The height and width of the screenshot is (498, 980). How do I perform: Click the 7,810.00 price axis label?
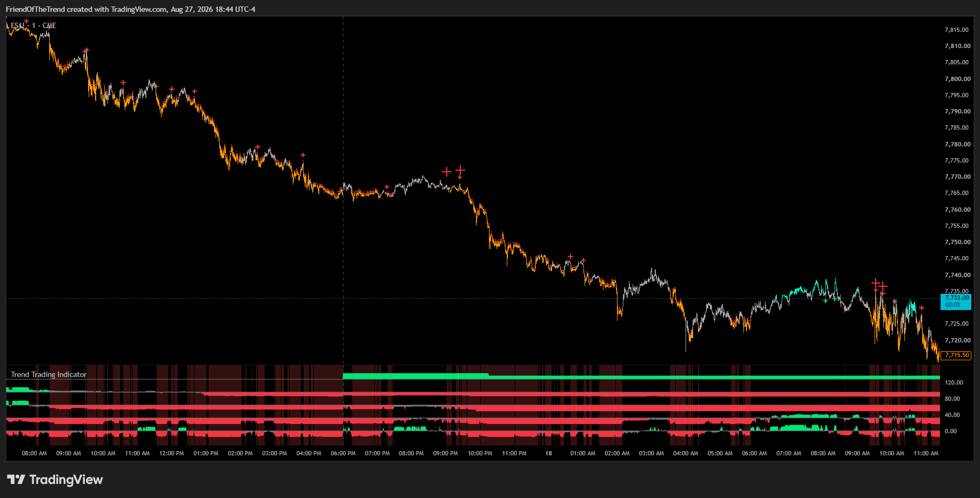tap(957, 46)
